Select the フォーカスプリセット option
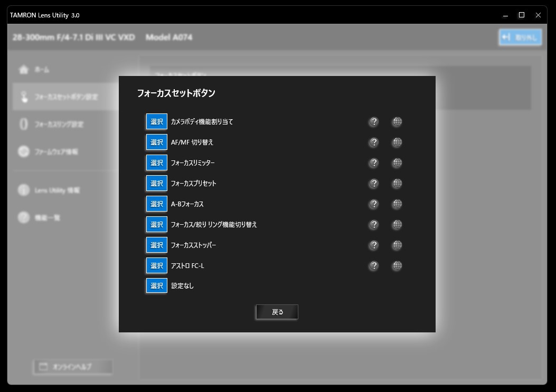Image resolution: width=556 pixels, height=392 pixels. click(x=157, y=184)
